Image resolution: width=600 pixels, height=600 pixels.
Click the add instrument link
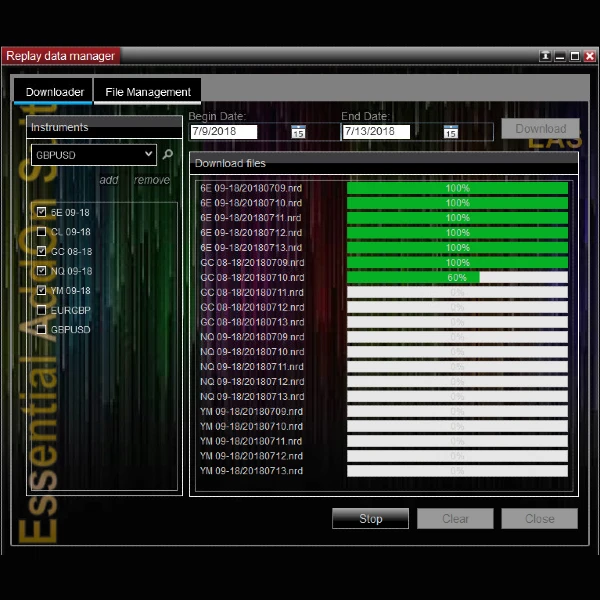pyautogui.click(x=109, y=180)
